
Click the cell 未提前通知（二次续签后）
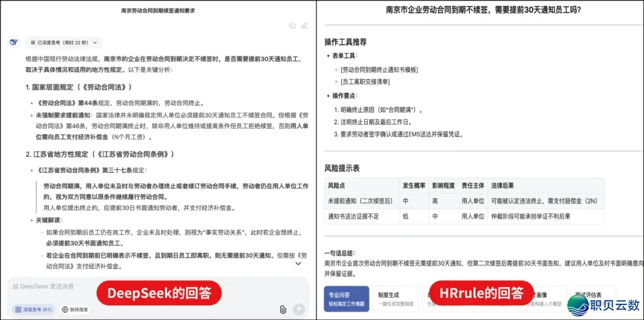[x=361, y=201]
